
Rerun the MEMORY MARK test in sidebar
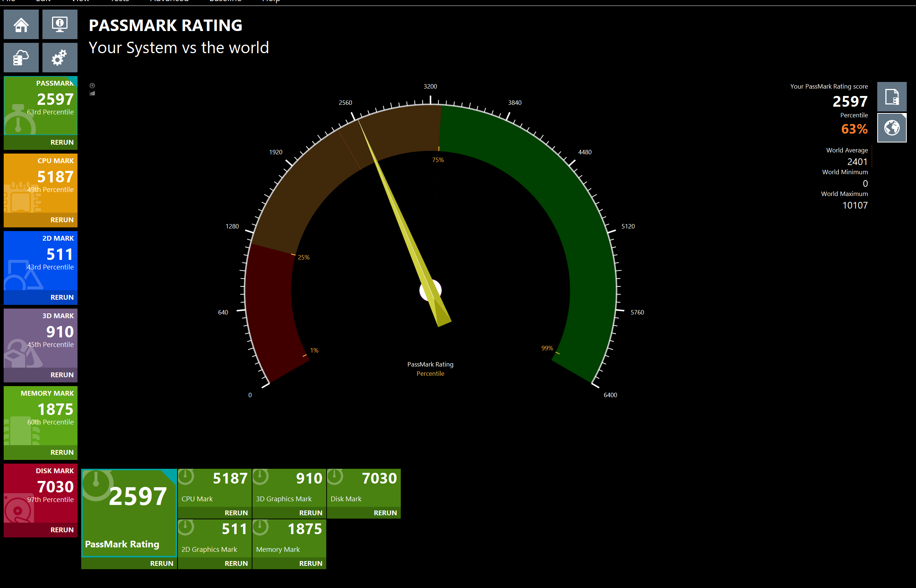pos(41,453)
